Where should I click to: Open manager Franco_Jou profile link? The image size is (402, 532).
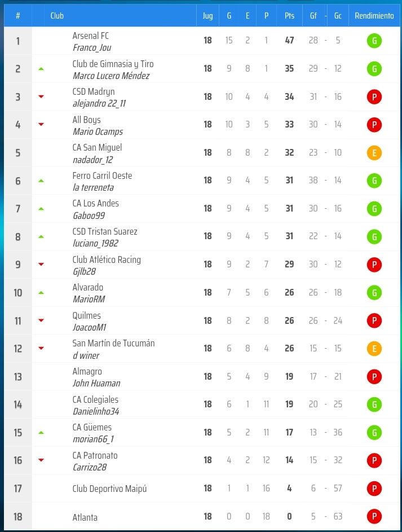(92, 48)
